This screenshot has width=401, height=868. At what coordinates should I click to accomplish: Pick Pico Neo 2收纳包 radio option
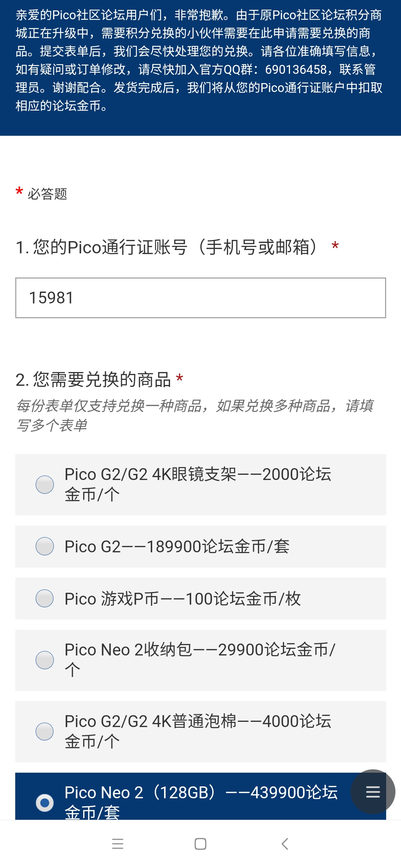45,660
